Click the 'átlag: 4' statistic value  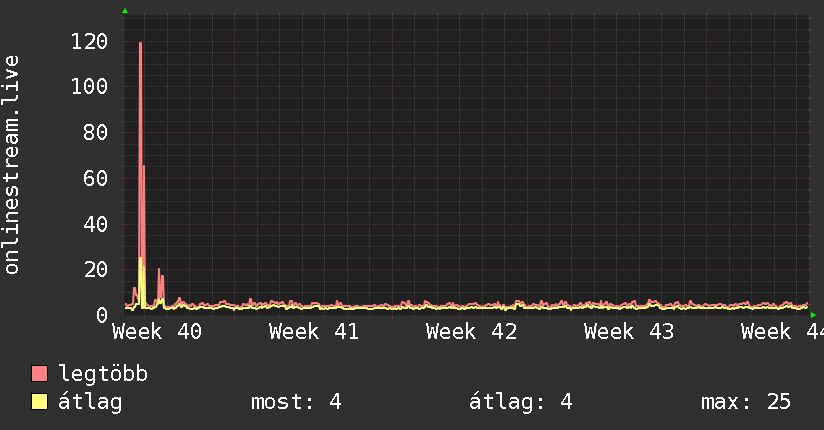click(x=520, y=402)
